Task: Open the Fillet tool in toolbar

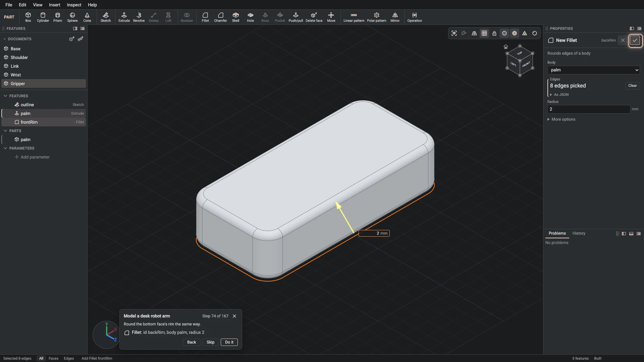Action: [205, 17]
